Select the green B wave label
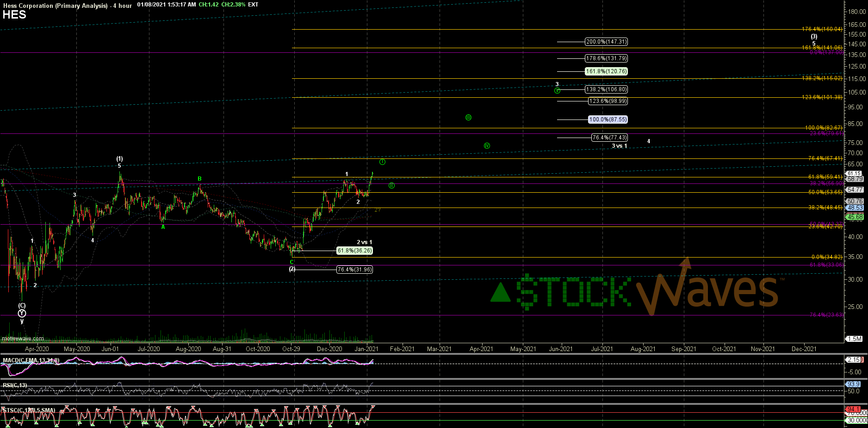Image resolution: width=868 pixels, height=428 pixels. [x=200, y=179]
